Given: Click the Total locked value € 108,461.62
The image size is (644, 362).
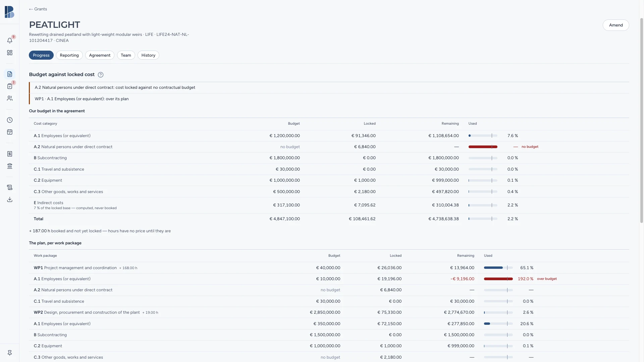Looking at the screenshot, I should [362, 219].
